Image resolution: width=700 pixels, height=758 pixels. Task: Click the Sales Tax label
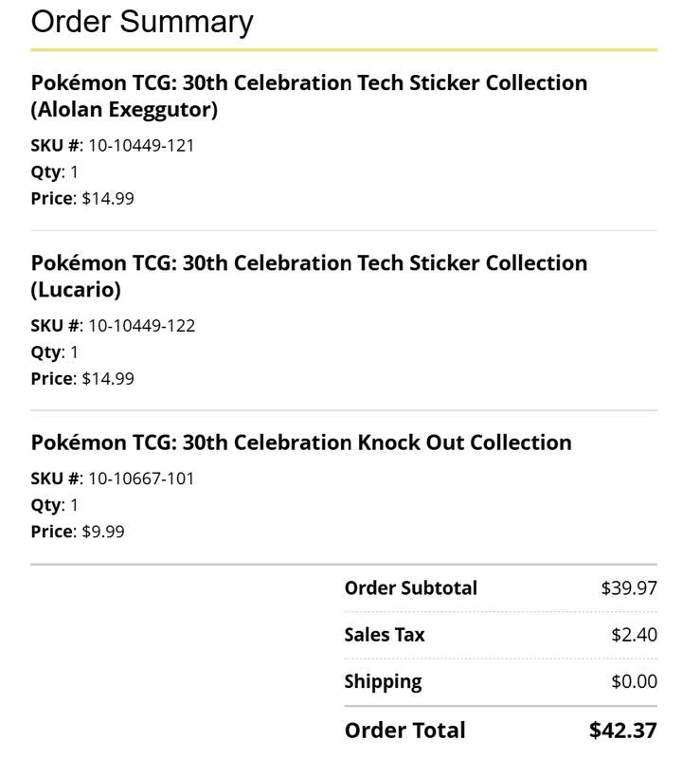tap(385, 635)
